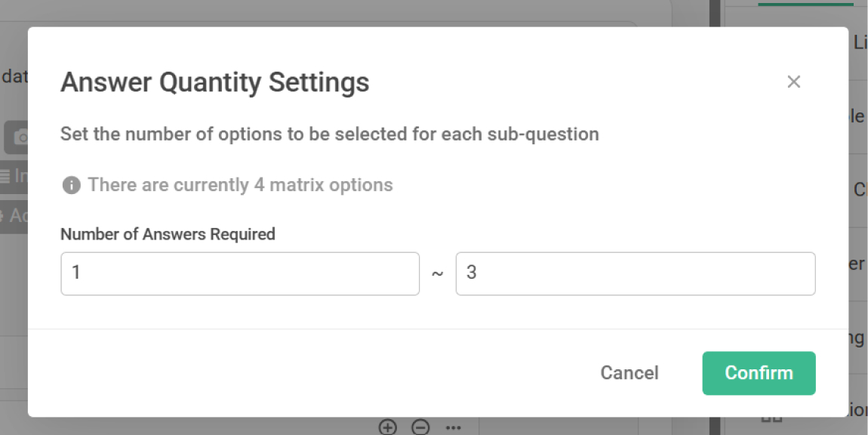Click the maximum answers field showing 3
The width and height of the screenshot is (868, 435).
pos(636,273)
